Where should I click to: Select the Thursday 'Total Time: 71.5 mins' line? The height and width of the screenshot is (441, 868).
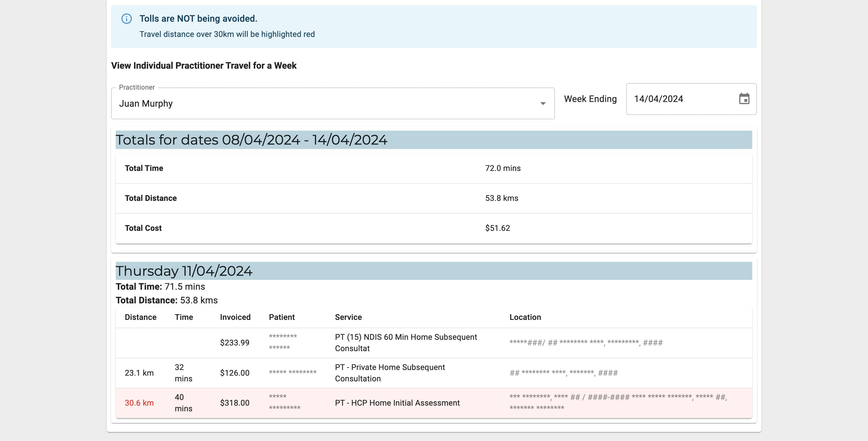[x=160, y=287]
